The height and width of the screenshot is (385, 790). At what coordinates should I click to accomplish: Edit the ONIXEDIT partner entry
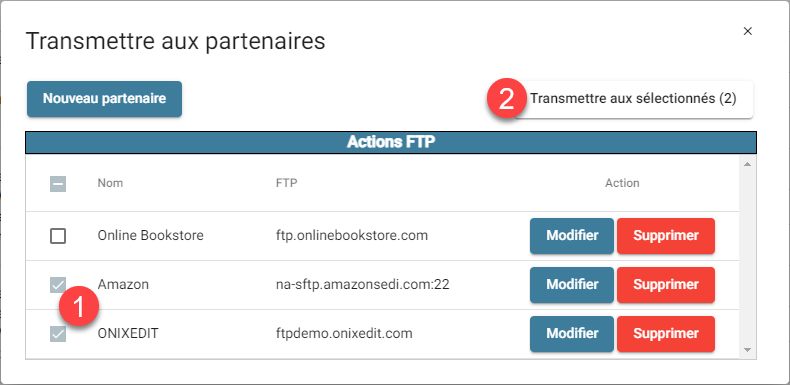pos(572,334)
